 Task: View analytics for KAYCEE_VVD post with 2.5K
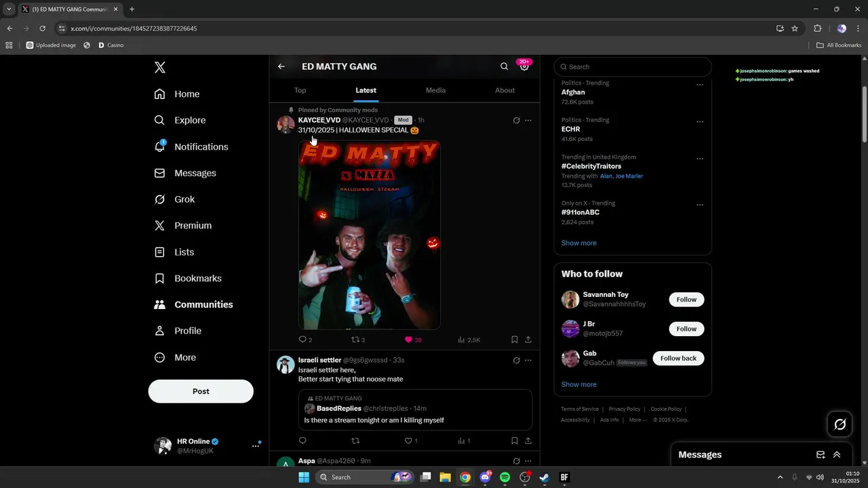click(469, 340)
